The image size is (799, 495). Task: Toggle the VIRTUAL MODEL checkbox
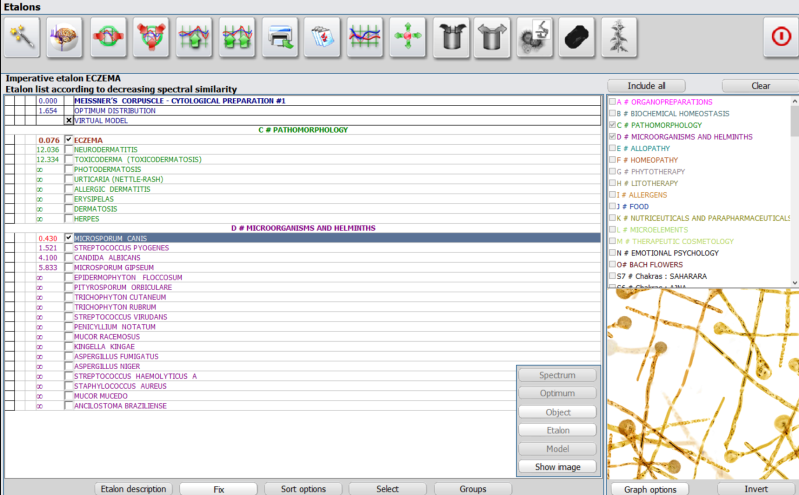click(68, 120)
